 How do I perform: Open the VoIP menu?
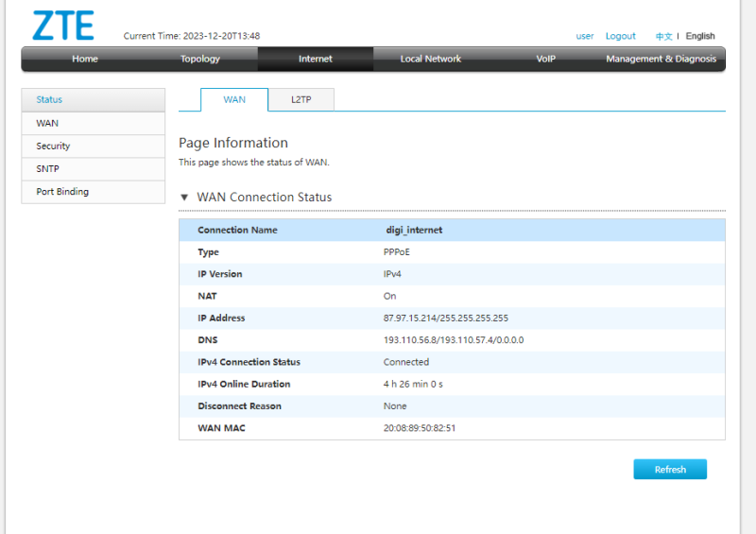click(546, 59)
